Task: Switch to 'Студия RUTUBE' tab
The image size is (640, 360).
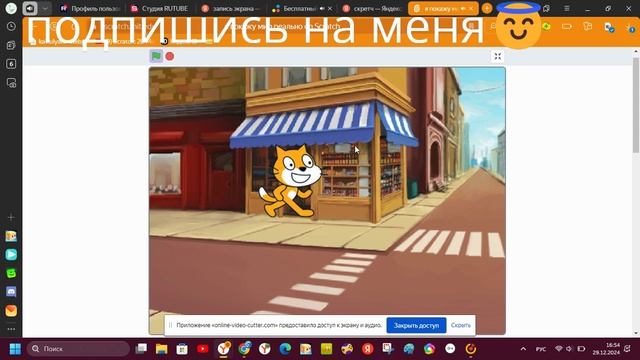Action: 160,9
